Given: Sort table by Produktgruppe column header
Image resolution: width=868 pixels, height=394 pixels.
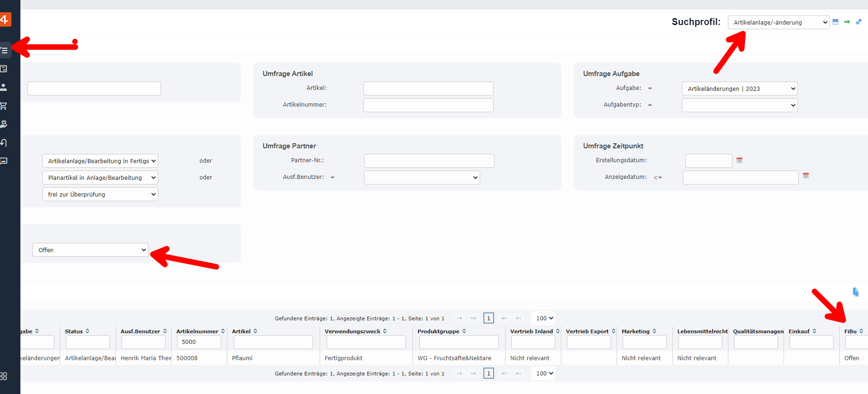Looking at the screenshot, I should tap(438, 331).
